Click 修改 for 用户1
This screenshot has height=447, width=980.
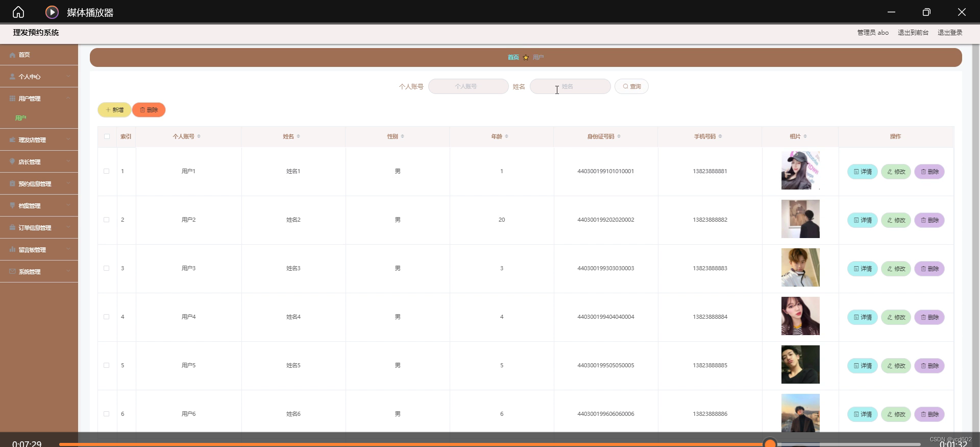[896, 172]
